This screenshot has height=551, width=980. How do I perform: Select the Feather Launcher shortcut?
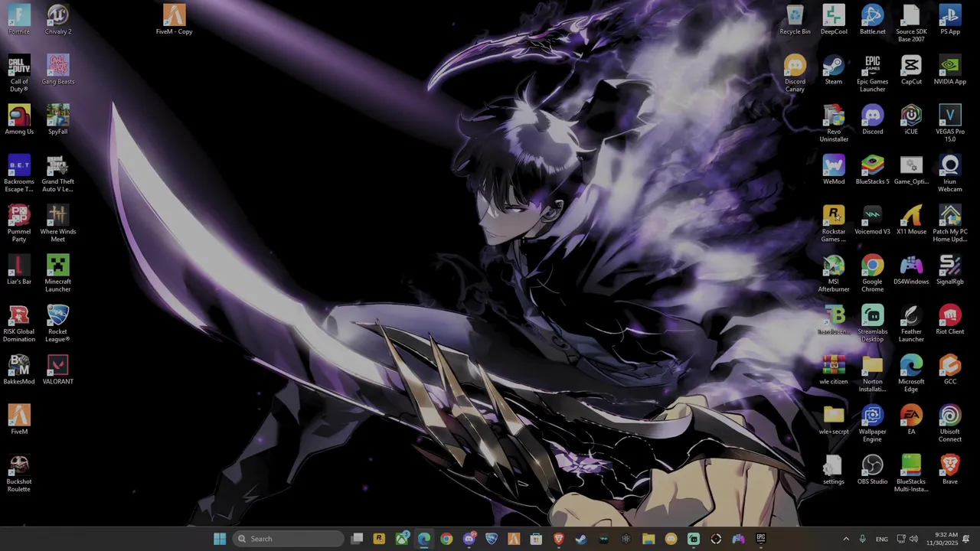pos(911,324)
